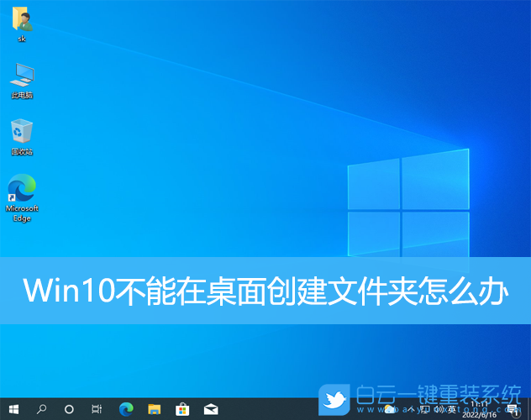The width and height of the screenshot is (531, 420).
Task: Switch input method via 英 indicator
Action: point(451,410)
